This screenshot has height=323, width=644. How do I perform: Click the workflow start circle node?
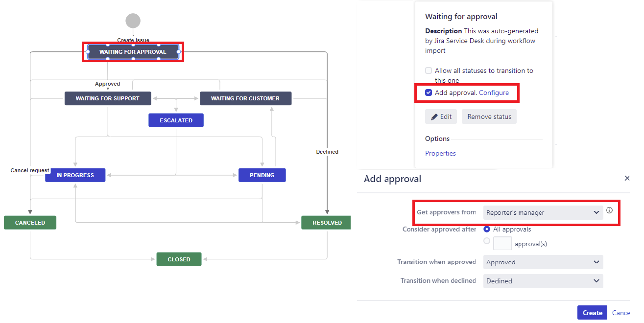click(x=133, y=21)
